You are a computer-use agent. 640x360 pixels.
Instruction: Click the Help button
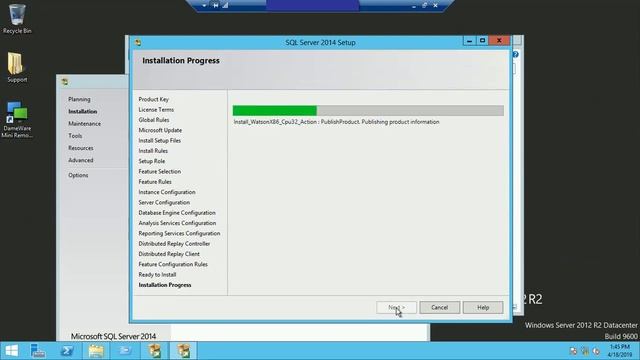pyautogui.click(x=483, y=307)
